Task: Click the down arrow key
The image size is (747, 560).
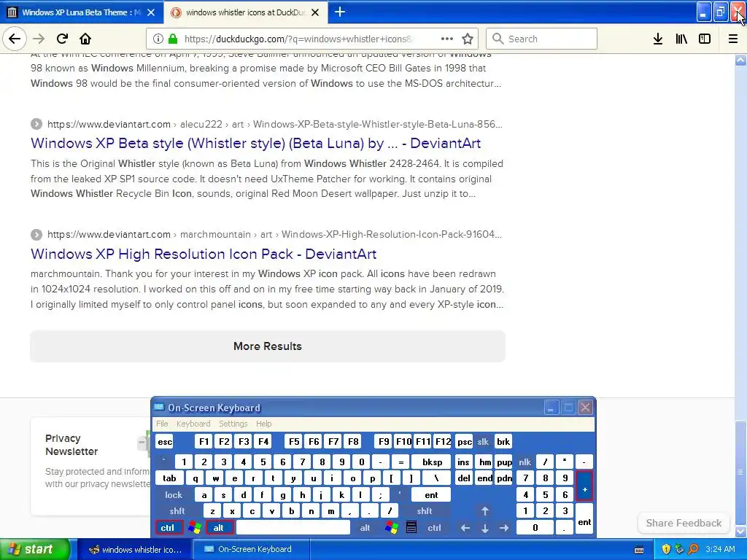Action: [485, 528]
